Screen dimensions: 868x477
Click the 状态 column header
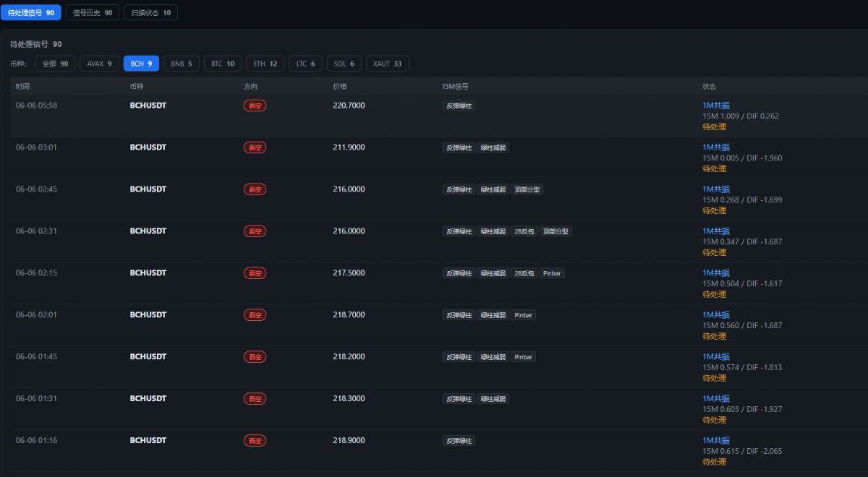(x=710, y=86)
